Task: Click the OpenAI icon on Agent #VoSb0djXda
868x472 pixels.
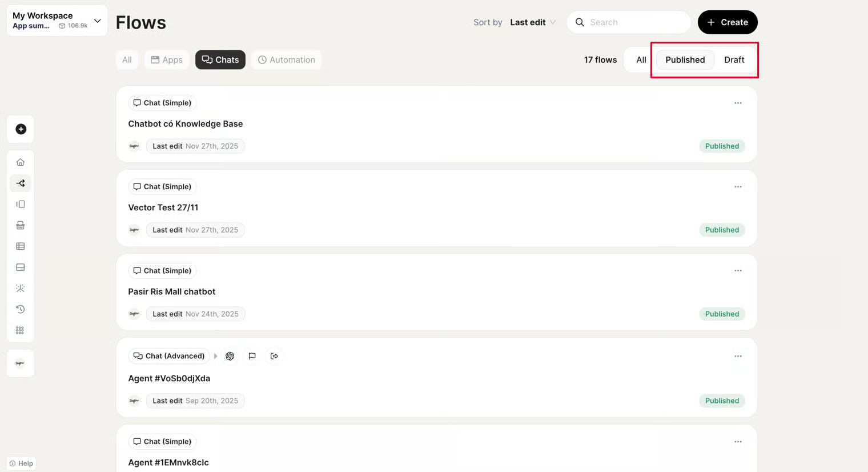Action: point(230,356)
